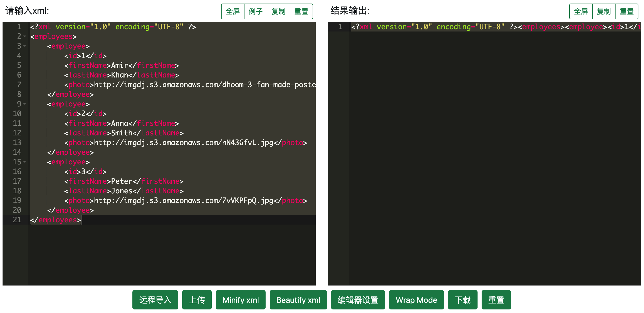Load the 例子 example XML
This screenshot has height=313, width=644.
pos(255,11)
